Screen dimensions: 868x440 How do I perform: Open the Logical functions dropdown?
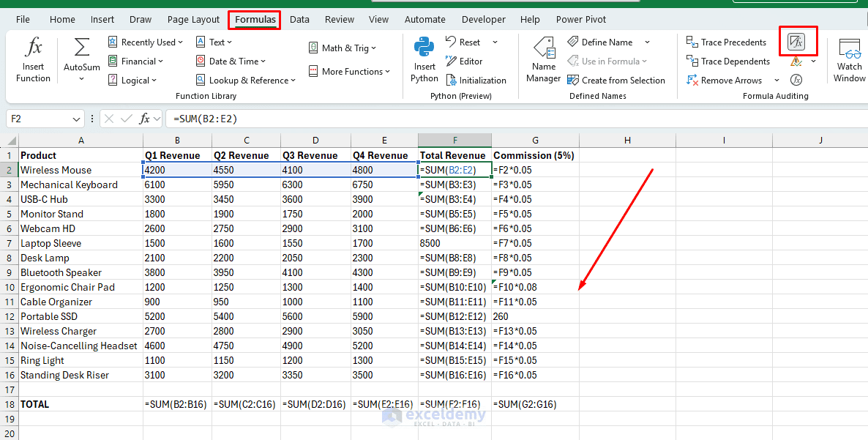click(x=132, y=81)
